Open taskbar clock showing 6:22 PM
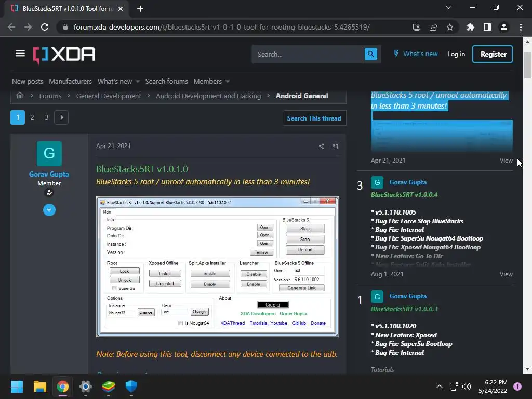The height and width of the screenshot is (399, 532). click(493, 387)
